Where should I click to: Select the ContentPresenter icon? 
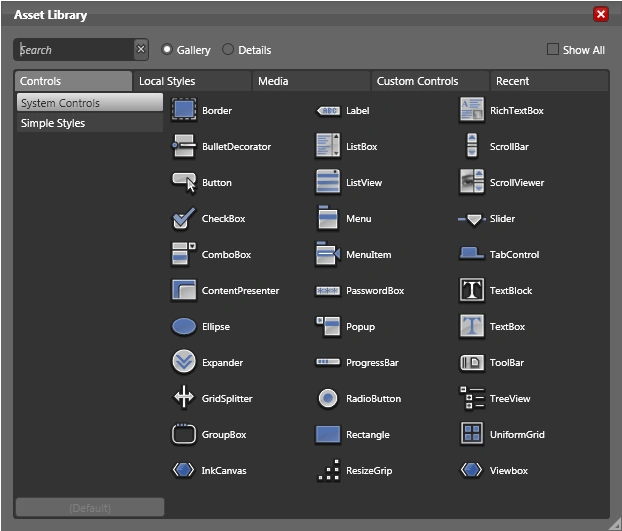(x=184, y=290)
